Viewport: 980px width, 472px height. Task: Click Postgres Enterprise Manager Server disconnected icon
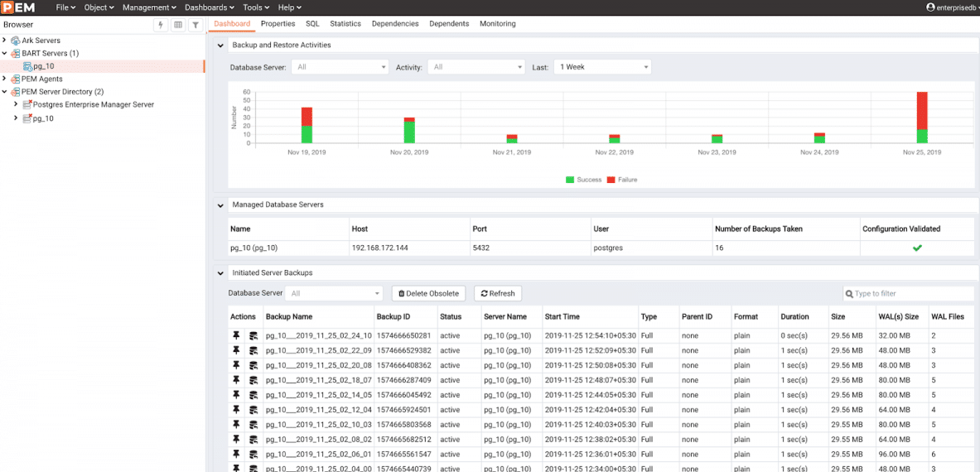point(27,105)
